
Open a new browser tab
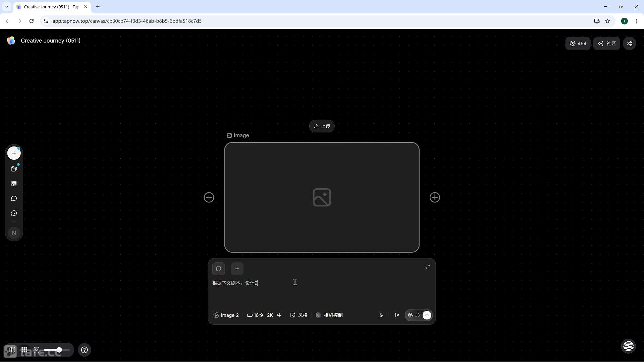(98, 7)
